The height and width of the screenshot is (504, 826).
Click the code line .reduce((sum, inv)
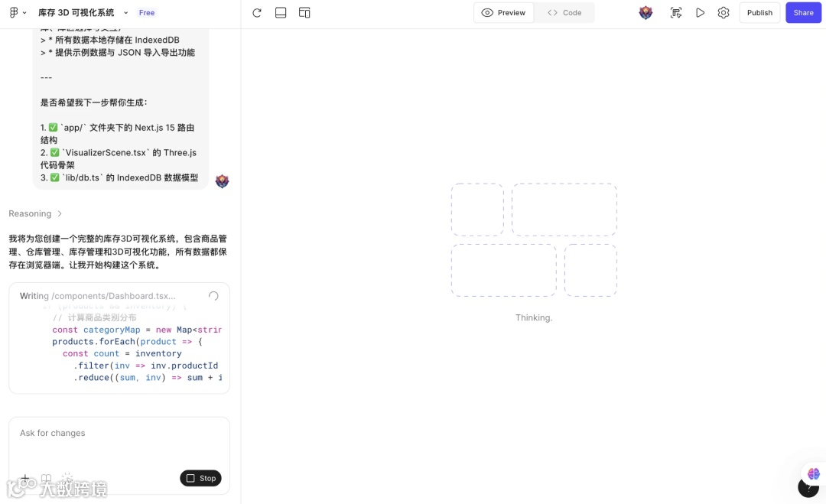(x=148, y=378)
